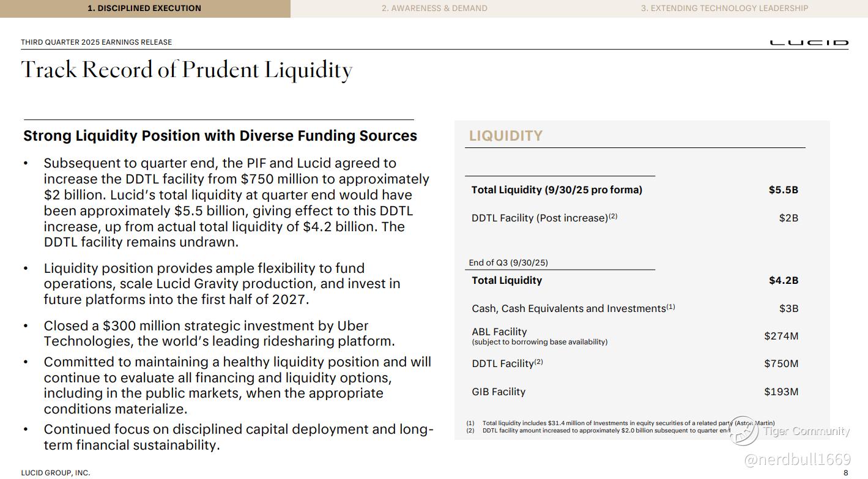
Task: Select the 'DDTL Facility (Post increase)' label
Action: coord(544,218)
